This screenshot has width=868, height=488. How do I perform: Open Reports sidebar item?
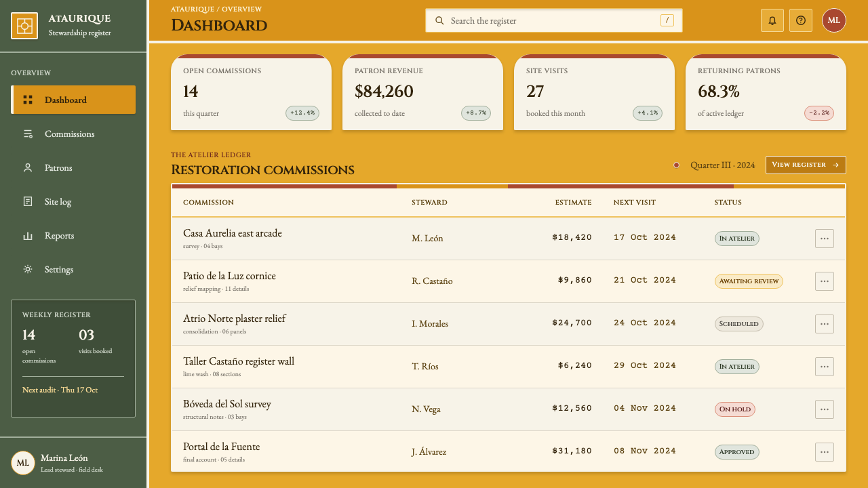tap(73, 235)
